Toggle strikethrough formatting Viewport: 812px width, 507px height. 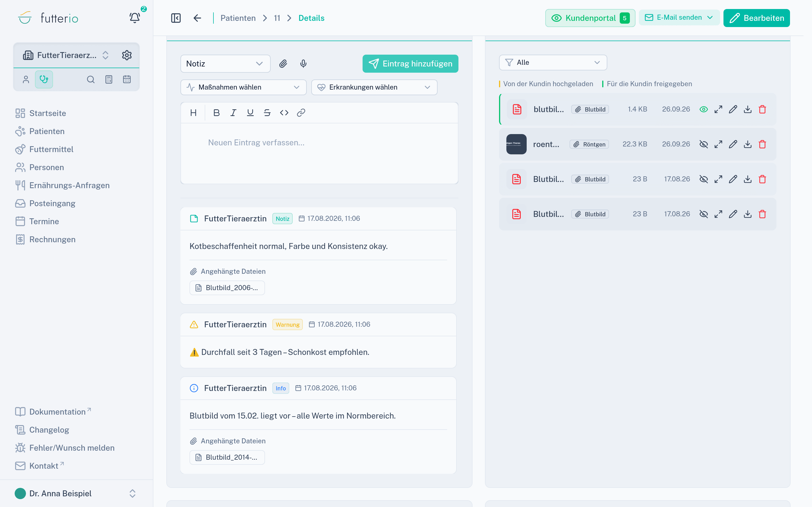267,113
